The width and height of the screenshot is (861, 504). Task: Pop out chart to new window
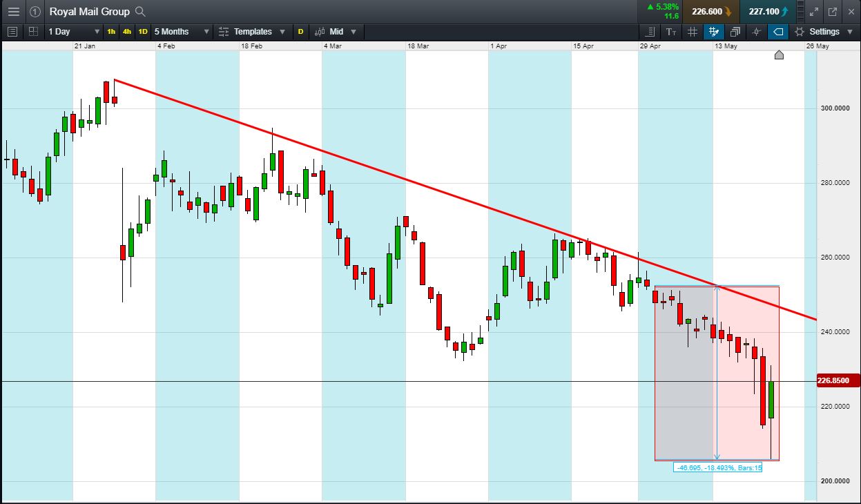(x=833, y=11)
